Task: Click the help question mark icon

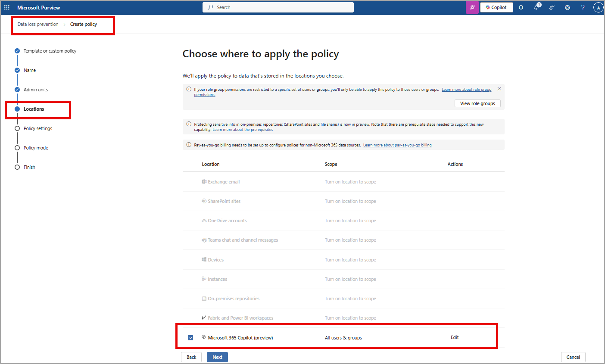Action: (x=583, y=7)
